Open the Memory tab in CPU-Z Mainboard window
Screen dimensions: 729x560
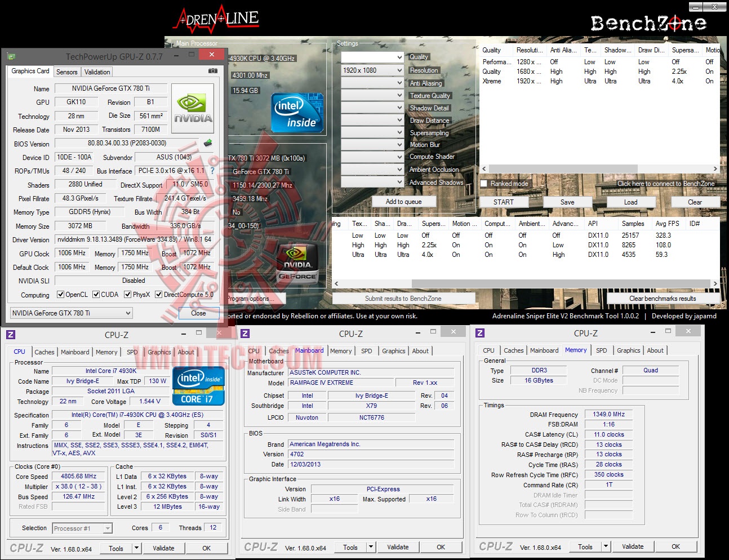(341, 351)
